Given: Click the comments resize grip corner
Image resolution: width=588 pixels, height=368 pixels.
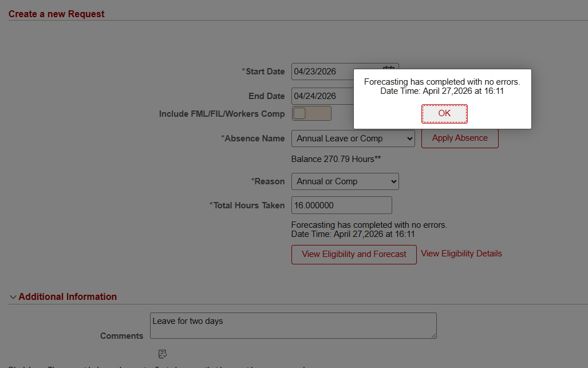Looking at the screenshot, I should coord(433,336).
